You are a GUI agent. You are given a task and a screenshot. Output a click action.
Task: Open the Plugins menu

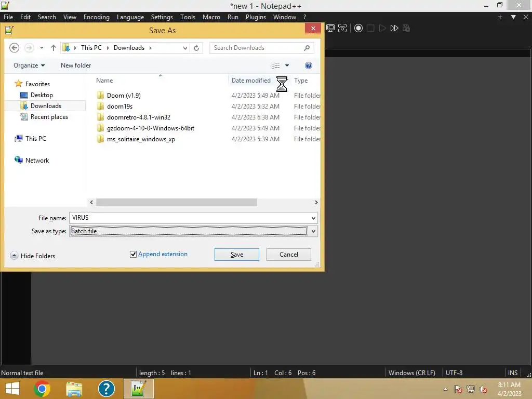[256, 17]
